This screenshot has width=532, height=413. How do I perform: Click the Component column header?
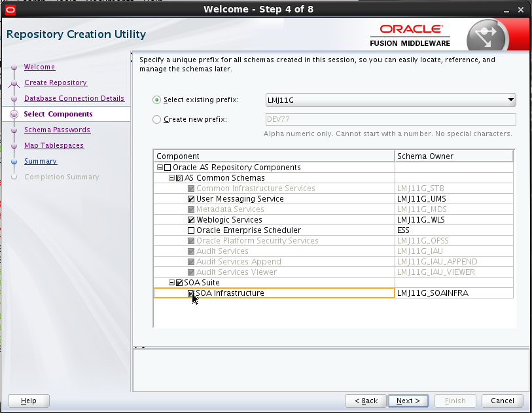click(x=274, y=156)
